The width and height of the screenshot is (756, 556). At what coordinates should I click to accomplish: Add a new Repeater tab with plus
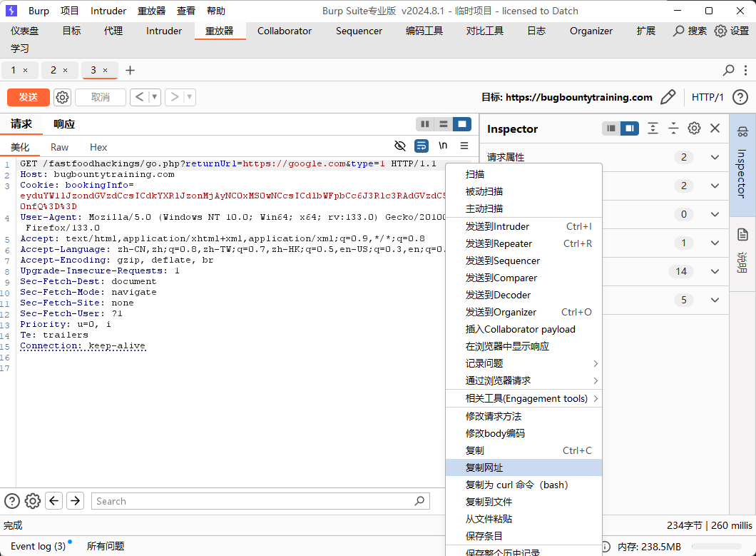coord(131,71)
